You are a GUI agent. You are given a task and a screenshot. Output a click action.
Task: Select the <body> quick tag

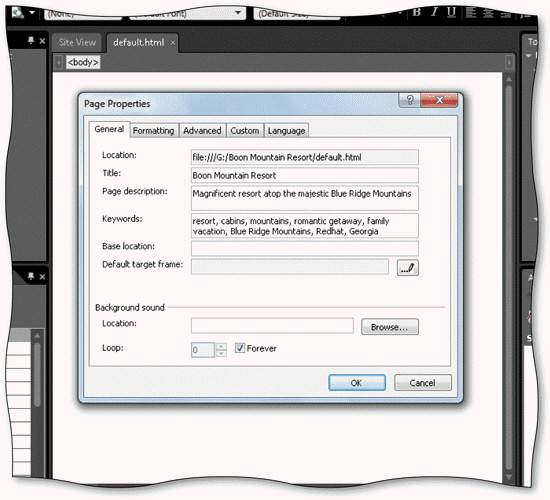tap(83, 62)
